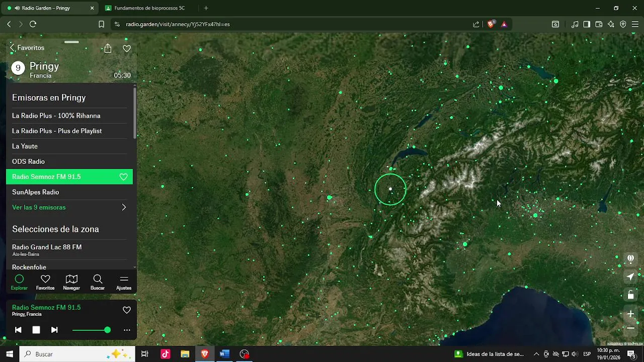Select La Yaute station
This screenshot has width=644, height=362.
(69, 146)
